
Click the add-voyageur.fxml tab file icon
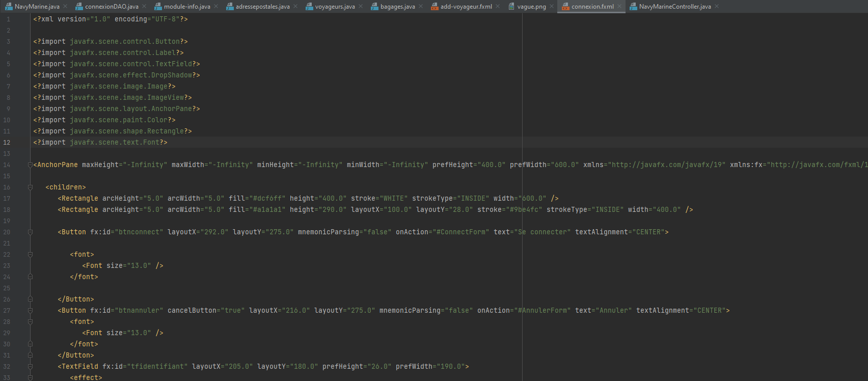coord(435,7)
